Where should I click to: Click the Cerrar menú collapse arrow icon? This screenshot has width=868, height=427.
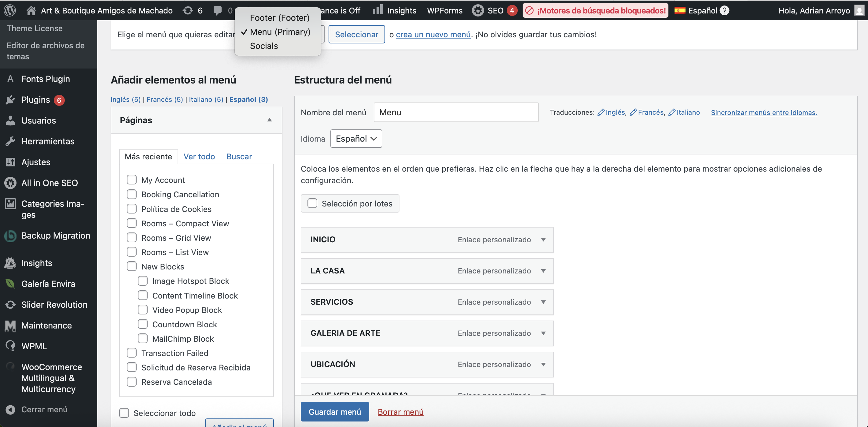click(x=10, y=410)
